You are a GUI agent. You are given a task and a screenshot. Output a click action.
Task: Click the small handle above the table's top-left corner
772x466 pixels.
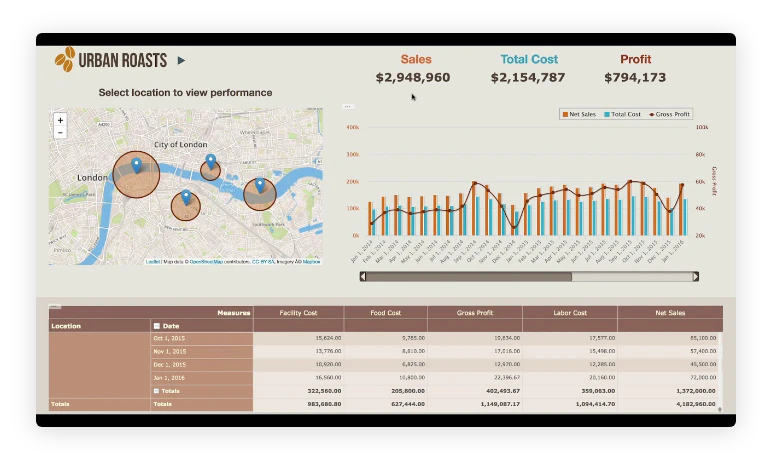pos(55,306)
